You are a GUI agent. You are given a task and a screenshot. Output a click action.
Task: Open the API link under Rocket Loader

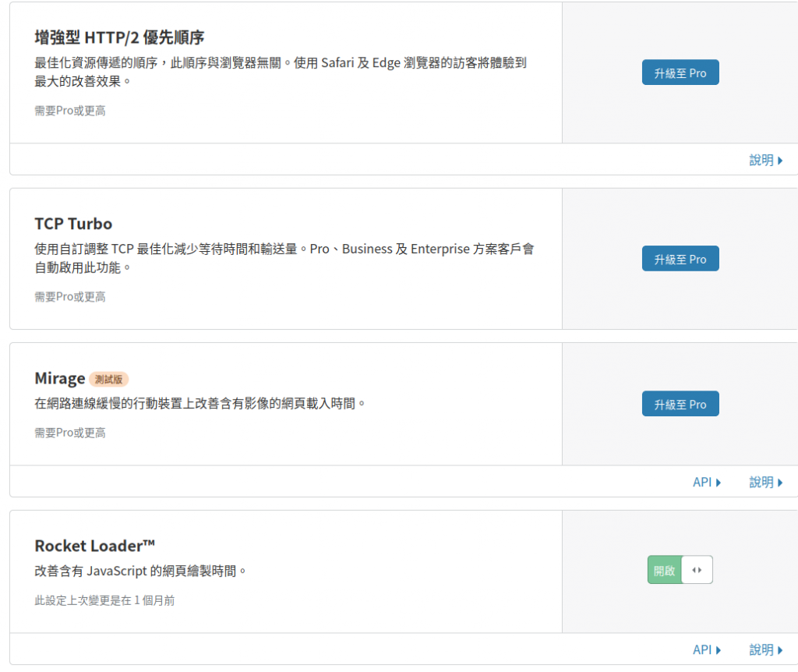[706, 649]
